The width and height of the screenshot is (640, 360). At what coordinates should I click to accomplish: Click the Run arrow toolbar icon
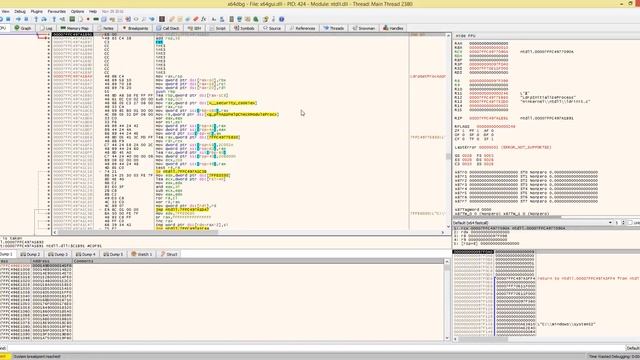[x=18, y=19]
